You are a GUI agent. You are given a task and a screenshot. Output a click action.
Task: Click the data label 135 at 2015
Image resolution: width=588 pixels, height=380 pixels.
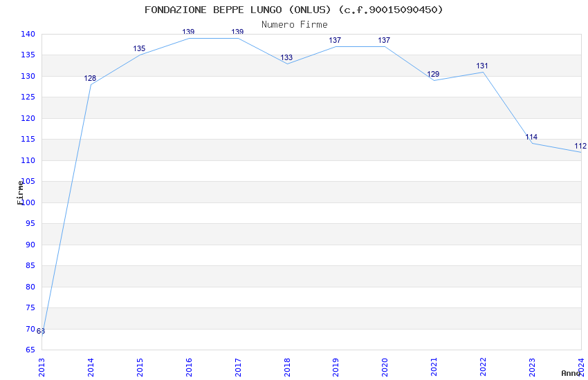tap(139, 48)
